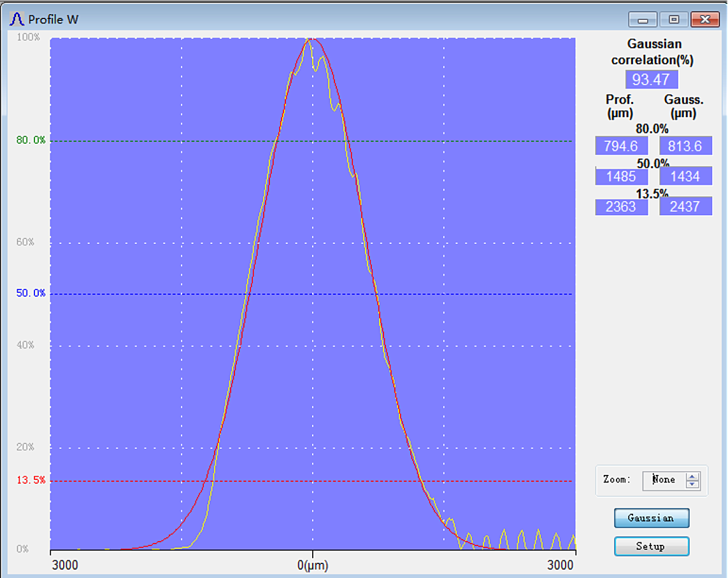This screenshot has width=728, height=578.
Task: Increase Zoom with the up arrow
Action: [692, 476]
